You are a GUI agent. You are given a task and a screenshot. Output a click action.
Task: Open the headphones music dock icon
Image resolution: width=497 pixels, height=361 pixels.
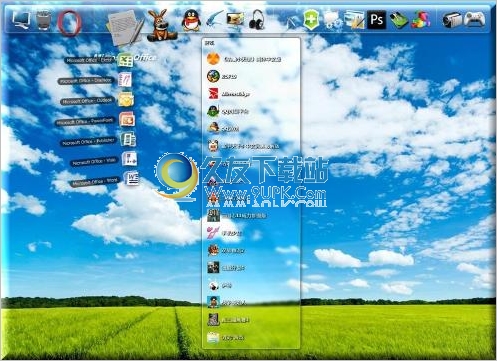(x=256, y=19)
